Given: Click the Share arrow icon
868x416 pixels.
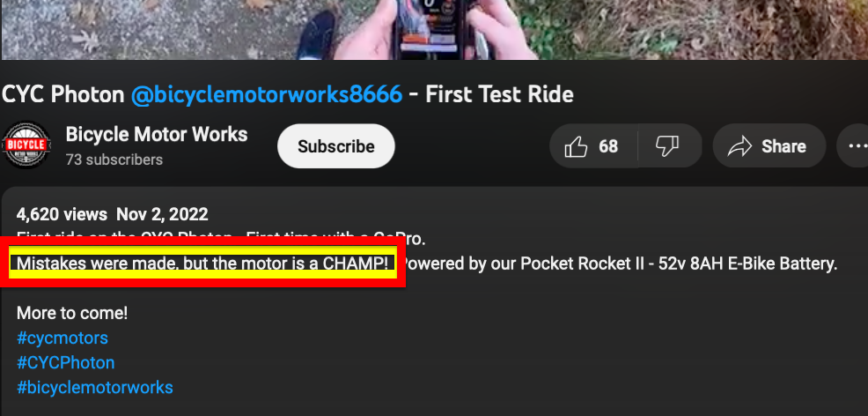Looking at the screenshot, I should pos(739,147).
